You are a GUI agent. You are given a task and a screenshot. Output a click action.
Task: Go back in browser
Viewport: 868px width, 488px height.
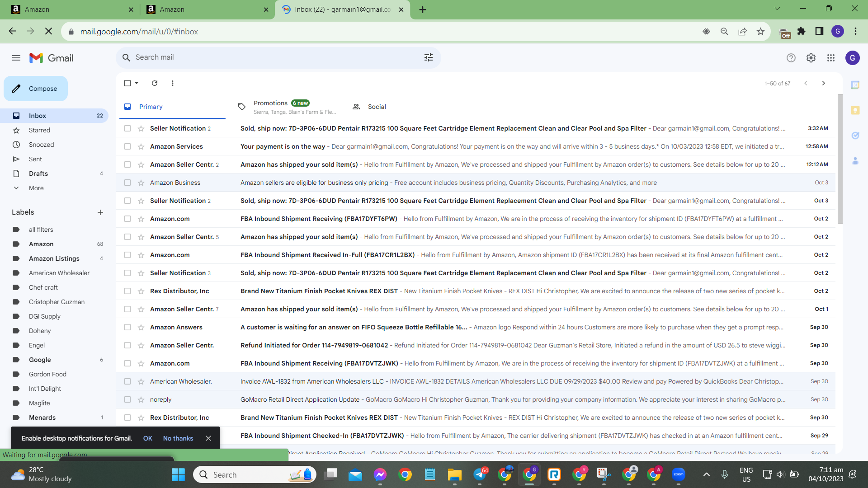pyautogui.click(x=12, y=32)
